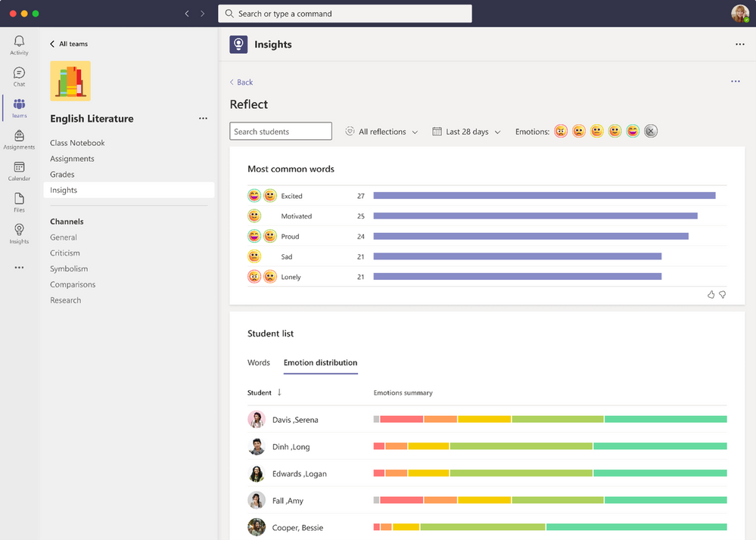
Task: Switch to the Words tab
Action: coord(259,363)
